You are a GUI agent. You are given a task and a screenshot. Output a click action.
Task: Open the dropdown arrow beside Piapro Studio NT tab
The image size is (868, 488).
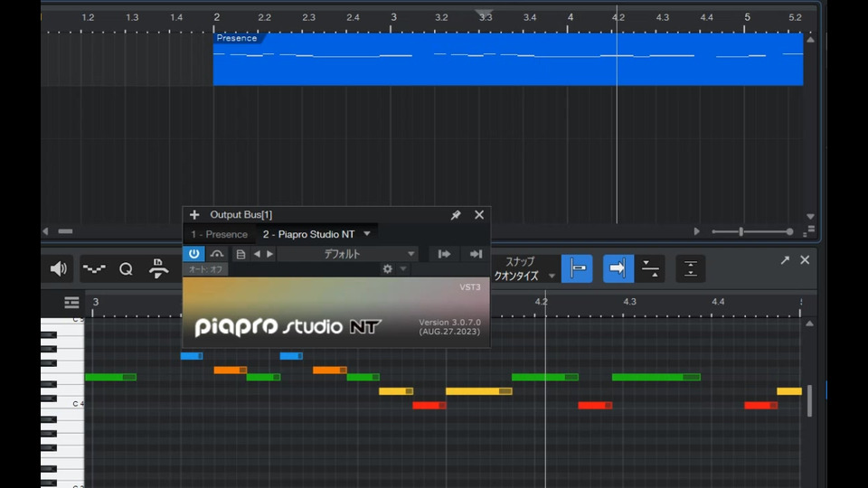(x=367, y=234)
